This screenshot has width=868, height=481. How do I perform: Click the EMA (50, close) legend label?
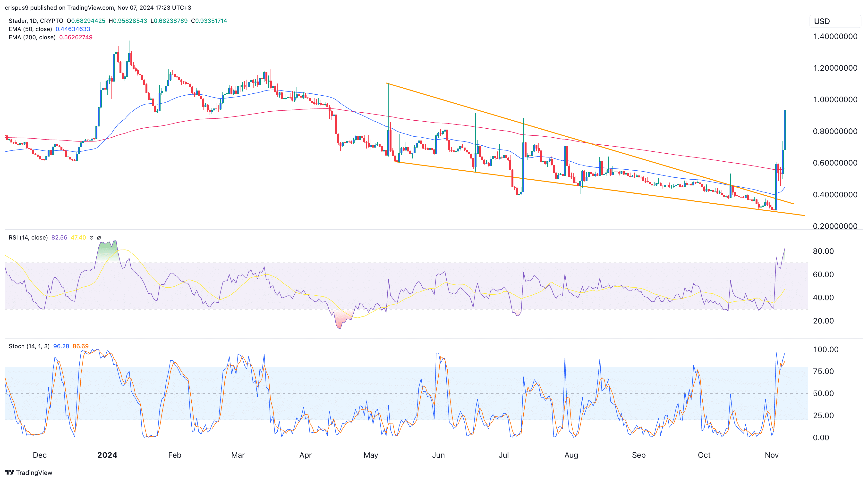click(x=30, y=29)
